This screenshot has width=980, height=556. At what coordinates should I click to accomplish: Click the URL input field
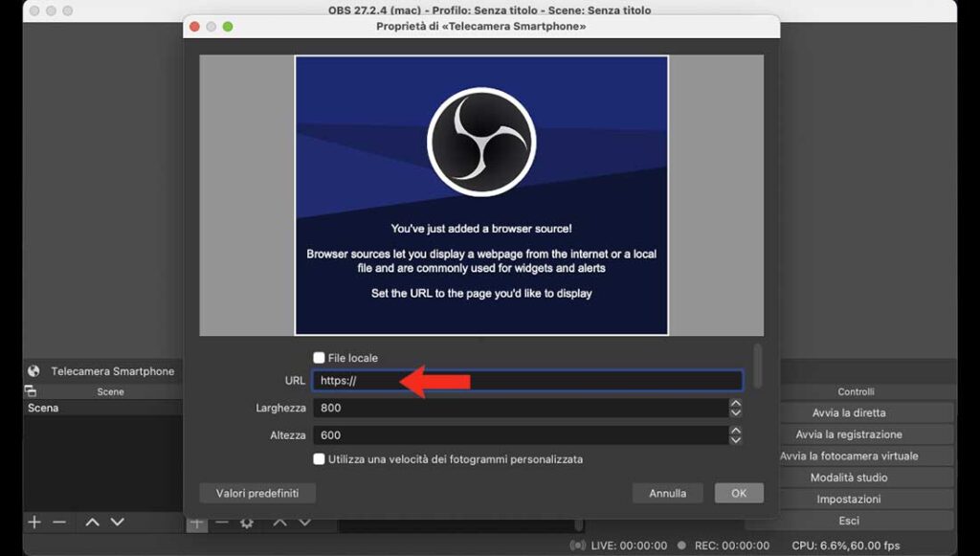527,381
